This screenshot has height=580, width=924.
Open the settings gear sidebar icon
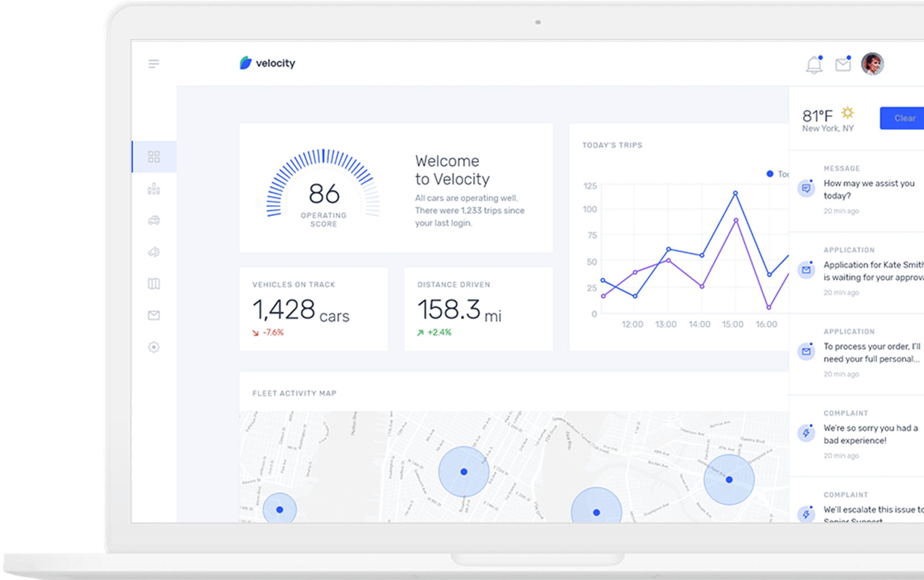tap(154, 347)
